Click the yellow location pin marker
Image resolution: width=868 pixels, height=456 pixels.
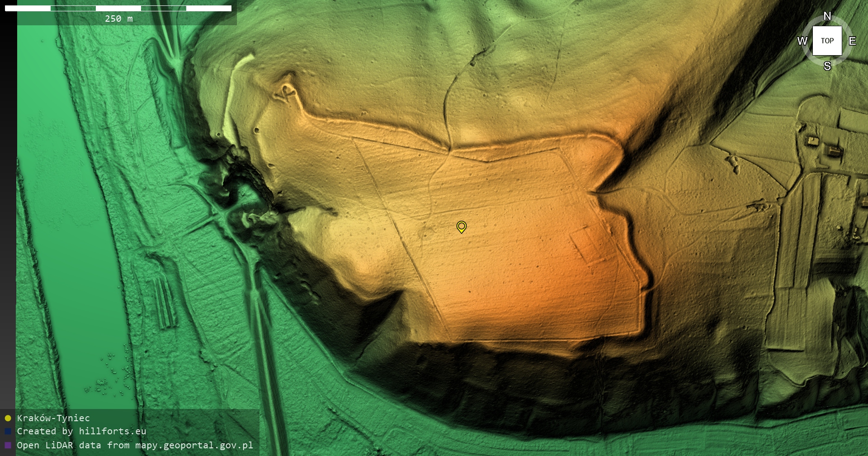[461, 226]
